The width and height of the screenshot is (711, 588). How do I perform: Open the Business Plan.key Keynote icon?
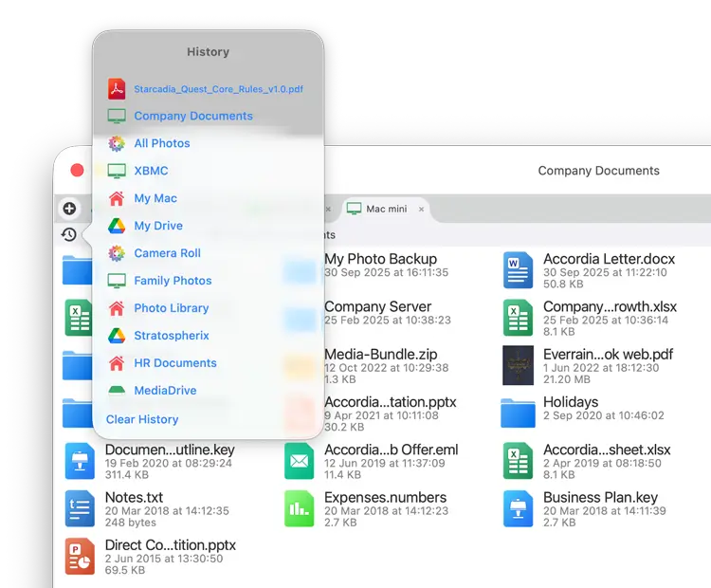point(519,508)
